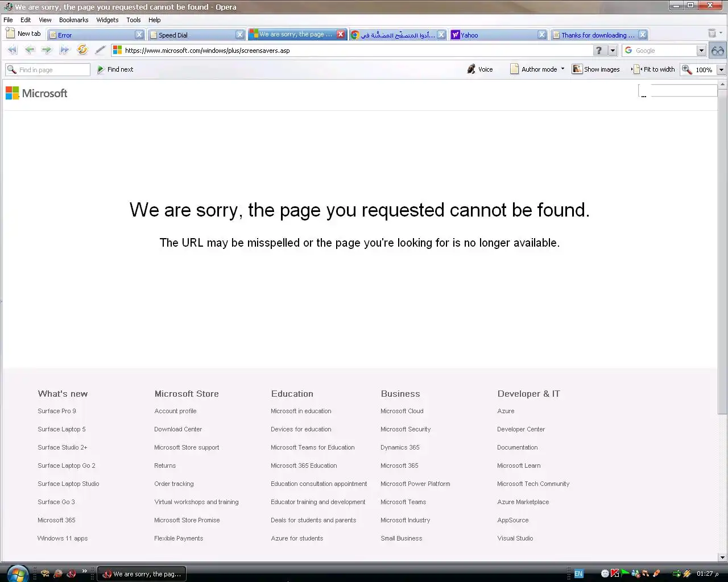Switch to the Thanks for downloading tab
The height and width of the screenshot is (582, 728).
594,35
